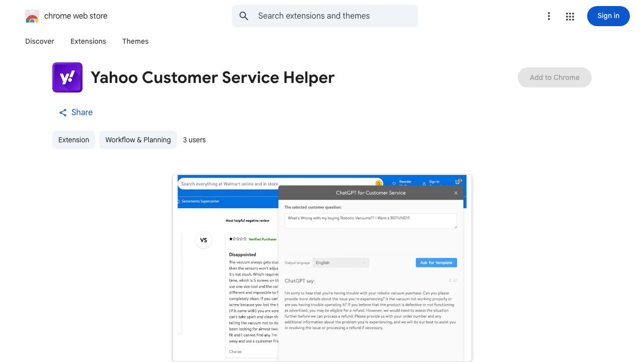The image size is (644, 362).
Task: Open the Workflow & Planning category chip
Action: click(138, 140)
